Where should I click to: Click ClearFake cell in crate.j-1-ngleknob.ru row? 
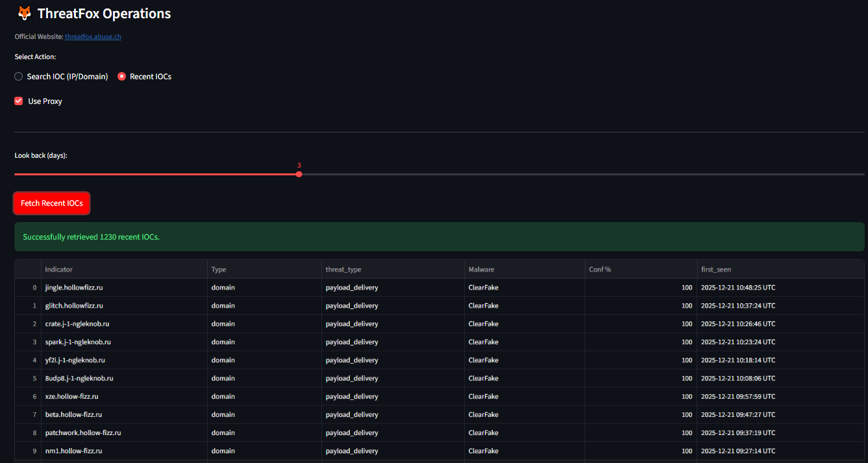[525, 324]
